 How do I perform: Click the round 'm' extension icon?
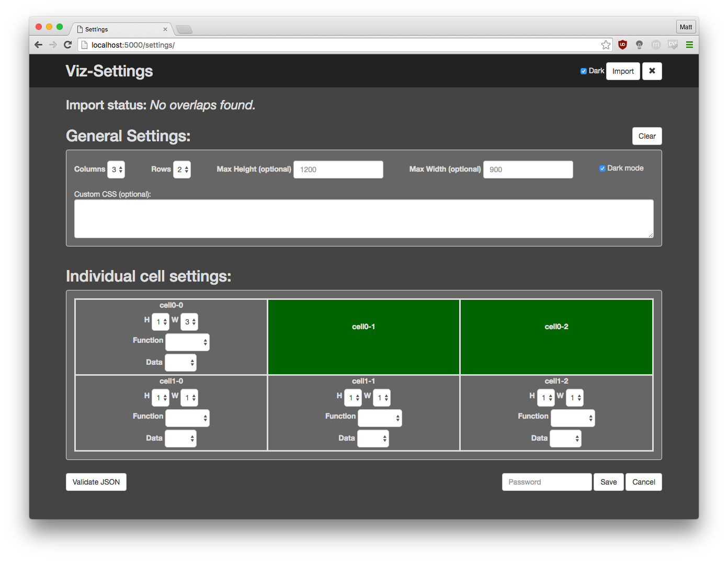(x=656, y=45)
